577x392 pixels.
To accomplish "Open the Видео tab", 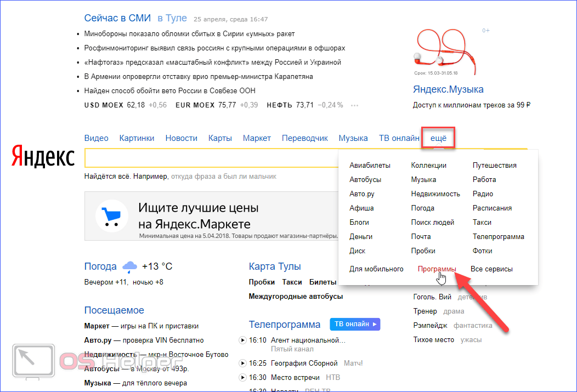I will coord(96,138).
